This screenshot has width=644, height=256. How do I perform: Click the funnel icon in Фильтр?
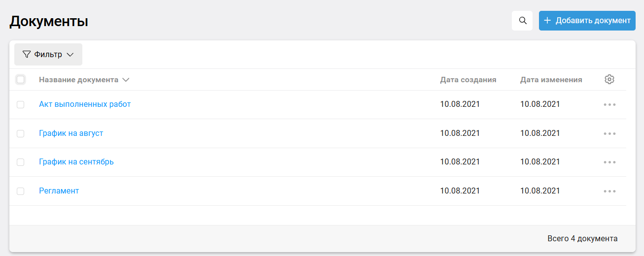tap(27, 55)
